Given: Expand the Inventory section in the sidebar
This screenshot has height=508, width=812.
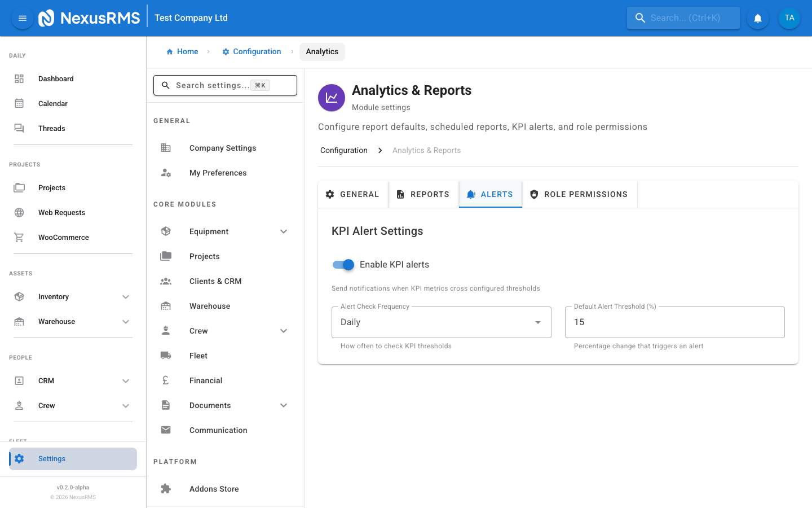Looking at the screenshot, I should pyautogui.click(x=126, y=296).
